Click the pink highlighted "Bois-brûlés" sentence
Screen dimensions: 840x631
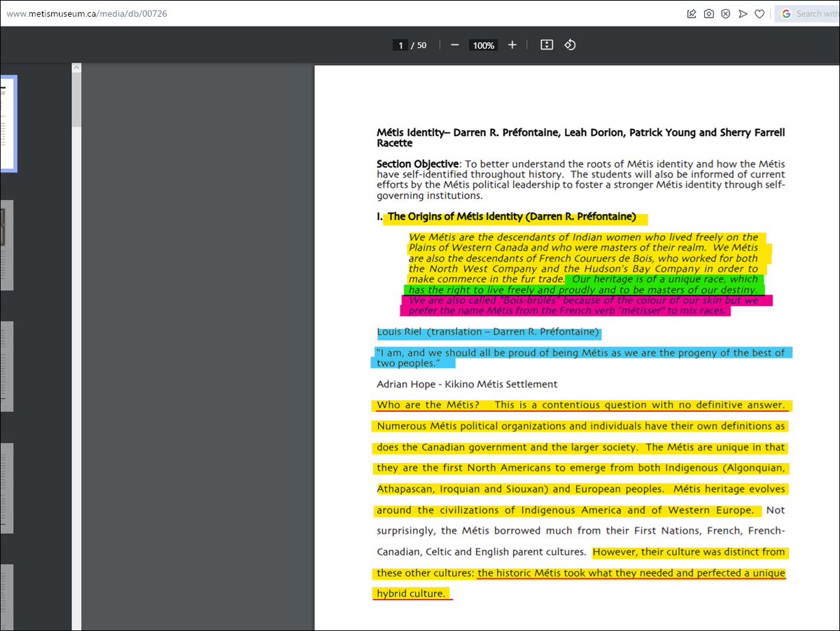583,305
